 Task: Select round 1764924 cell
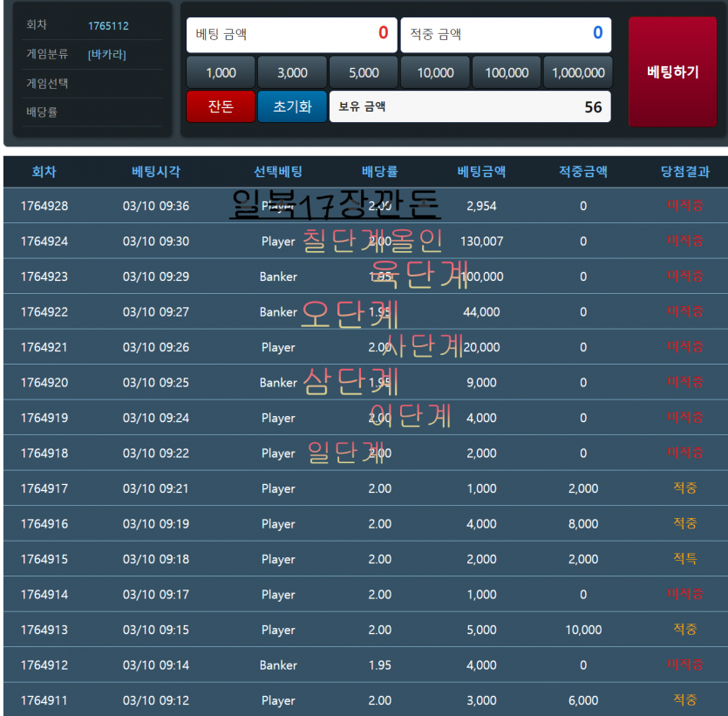click(44, 241)
